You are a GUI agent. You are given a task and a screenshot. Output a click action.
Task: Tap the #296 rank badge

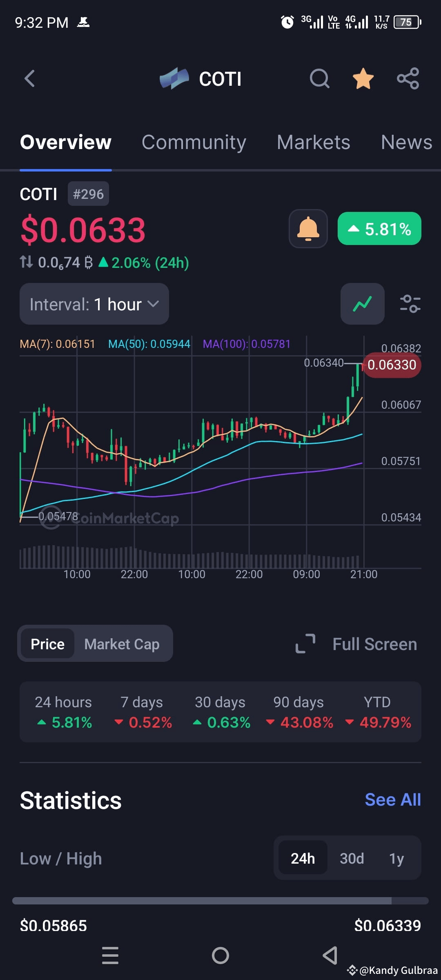tap(88, 194)
